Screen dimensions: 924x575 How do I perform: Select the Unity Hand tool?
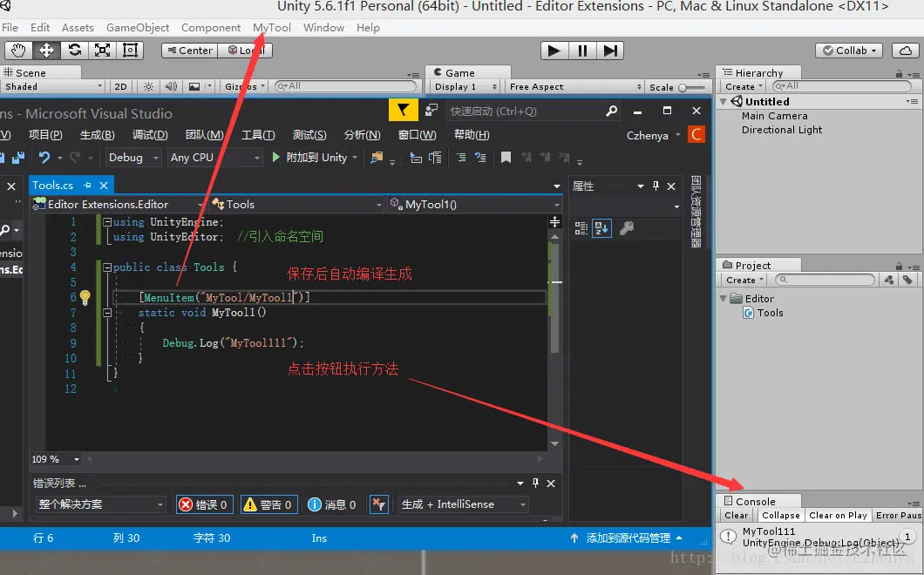coord(18,50)
